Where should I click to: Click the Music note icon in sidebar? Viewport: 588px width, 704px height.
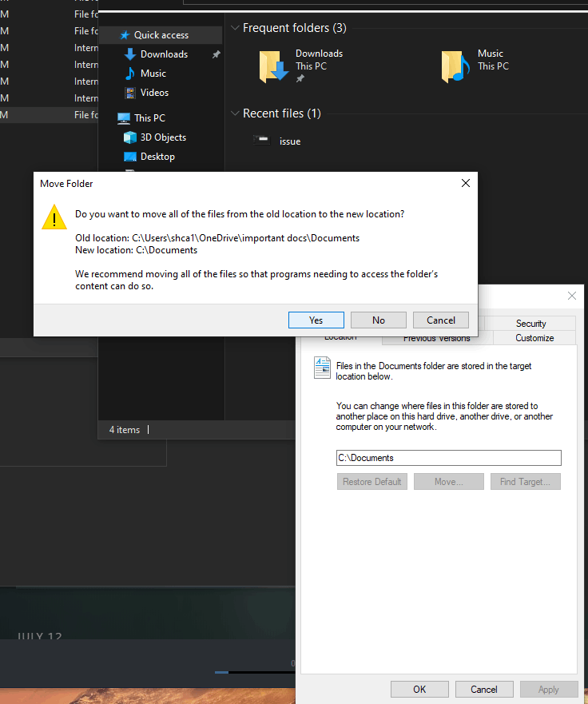(x=130, y=74)
